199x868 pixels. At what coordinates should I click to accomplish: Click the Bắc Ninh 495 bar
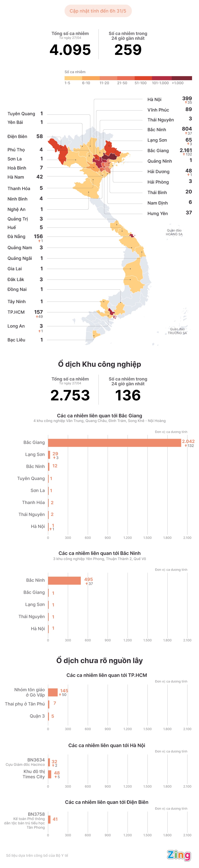64,580
